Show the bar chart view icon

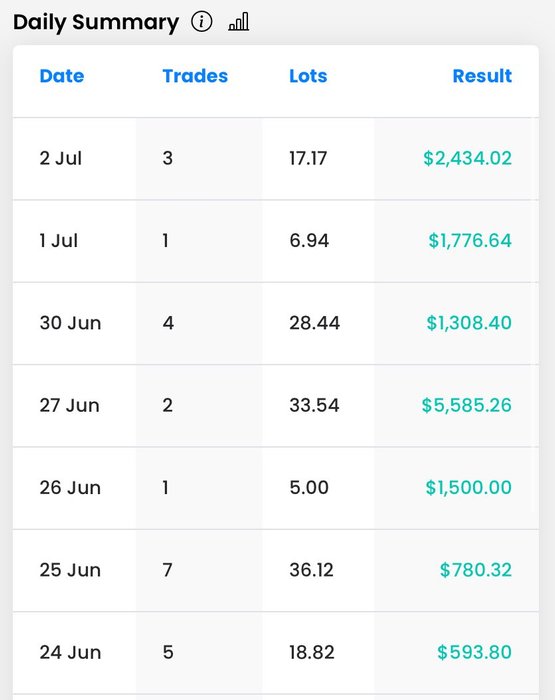[x=238, y=21]
